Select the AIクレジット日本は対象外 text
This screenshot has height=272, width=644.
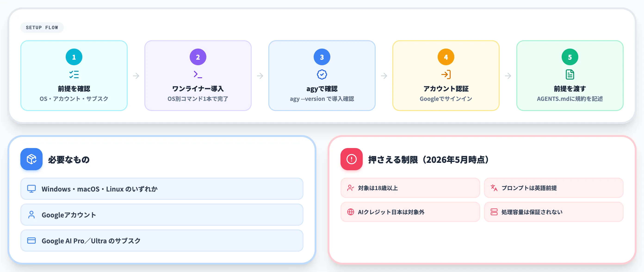tap(391, 212)
